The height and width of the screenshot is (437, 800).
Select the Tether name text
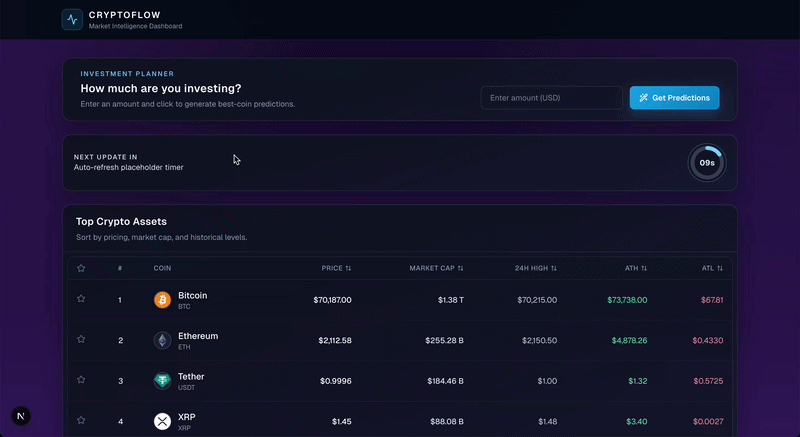[191, 376]
